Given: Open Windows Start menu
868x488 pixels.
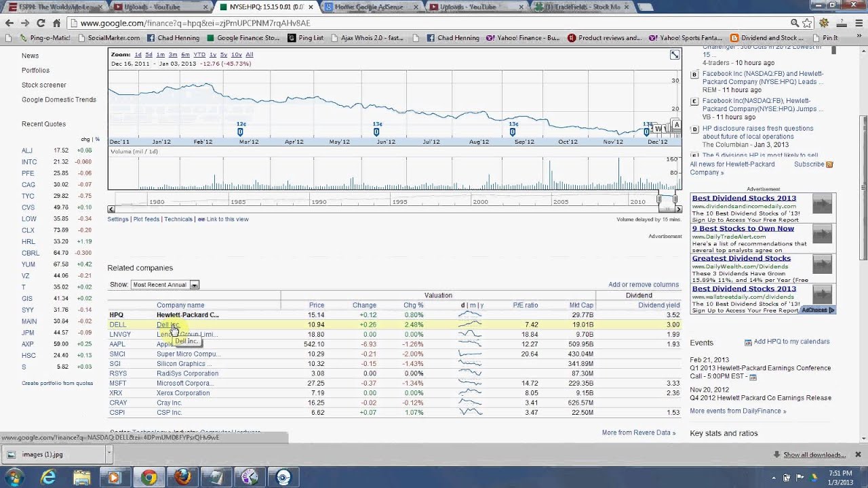Looking at the screenshot, I should pos(14,477).
